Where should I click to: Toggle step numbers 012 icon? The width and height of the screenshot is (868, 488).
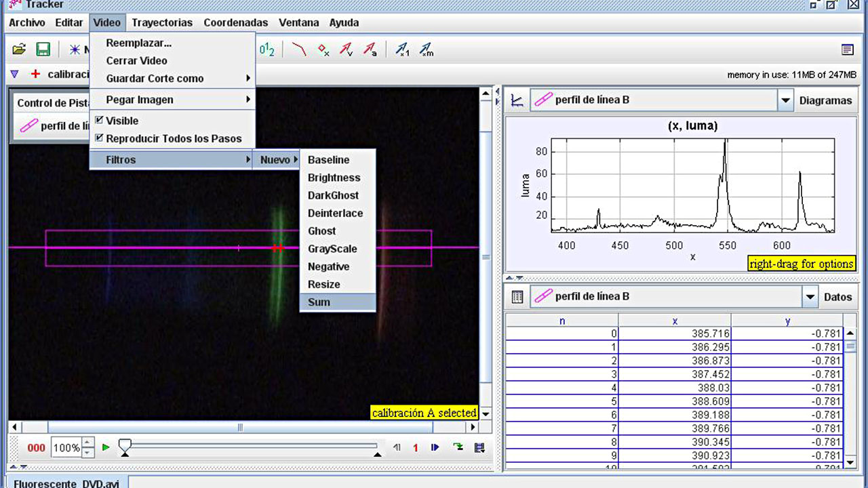[267, 49]
